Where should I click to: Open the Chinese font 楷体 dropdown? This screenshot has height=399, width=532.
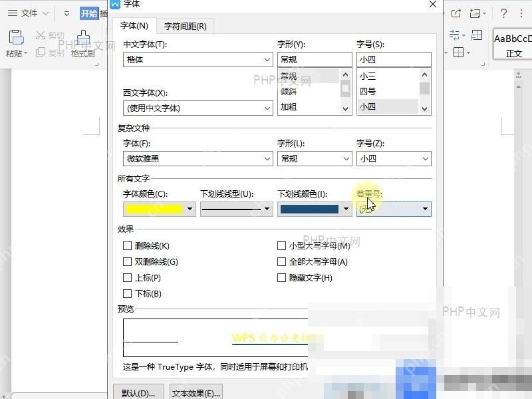pyautogui.click(x=198, y=60)
